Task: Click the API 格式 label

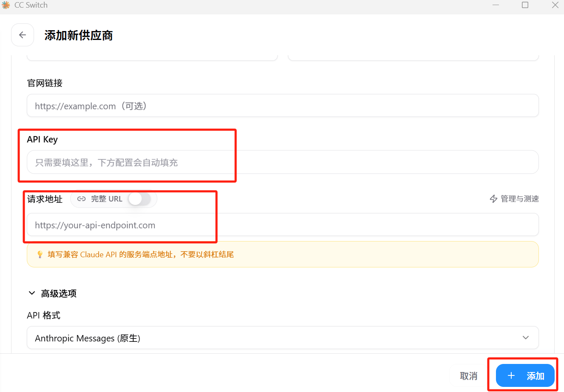Action: (x=43, y=315)
